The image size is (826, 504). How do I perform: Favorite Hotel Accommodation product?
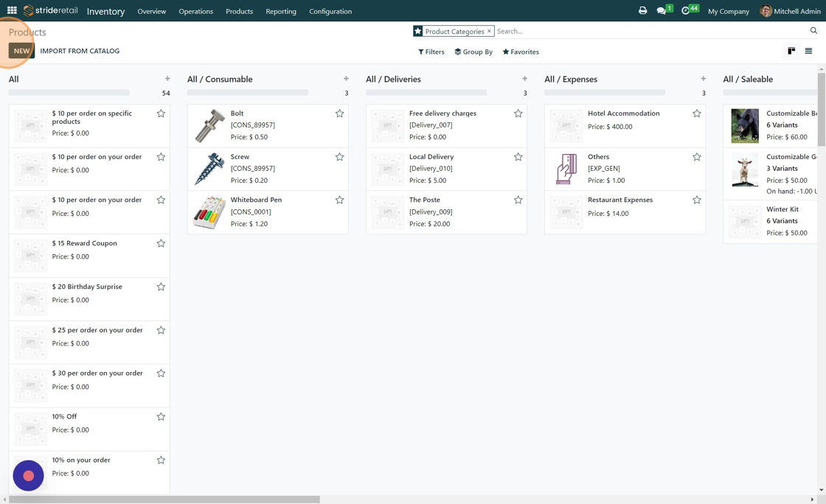[697, 113]
